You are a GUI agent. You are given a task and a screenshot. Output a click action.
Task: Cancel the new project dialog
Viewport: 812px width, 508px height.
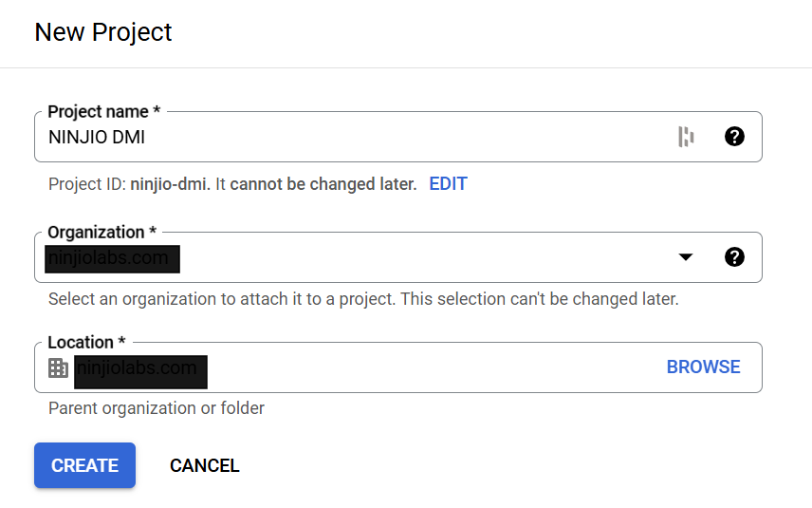coord(204,465)
